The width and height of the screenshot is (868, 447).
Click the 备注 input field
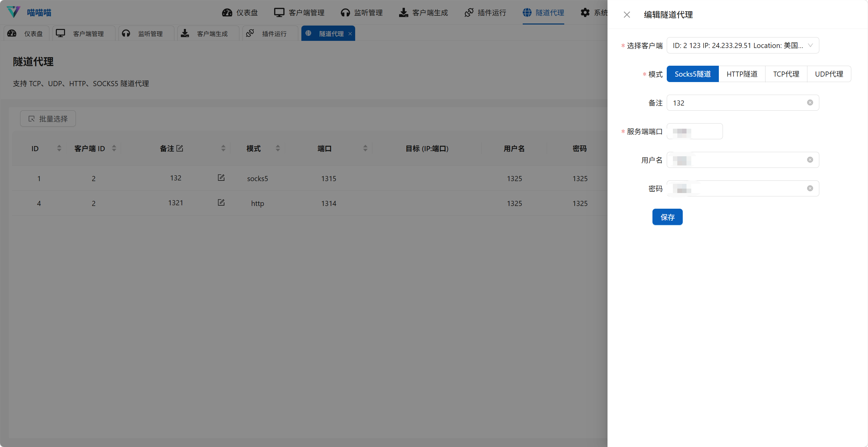(x=743, y=102)
